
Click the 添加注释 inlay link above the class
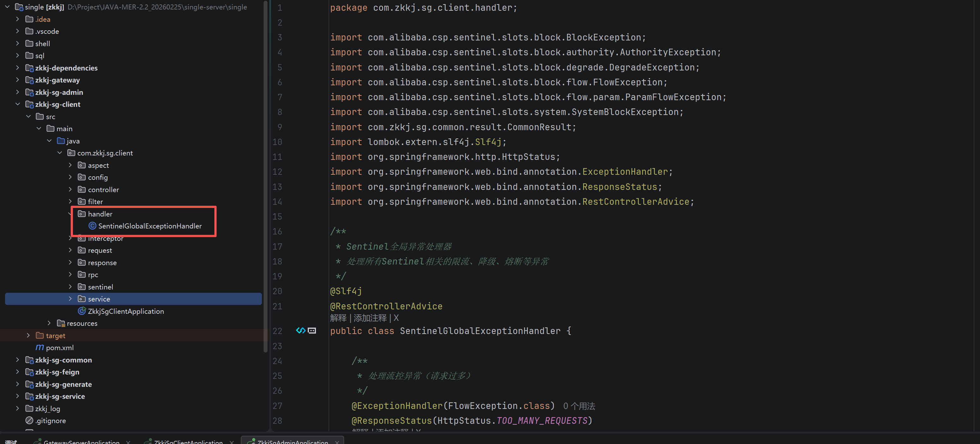(x=370, y=318)
